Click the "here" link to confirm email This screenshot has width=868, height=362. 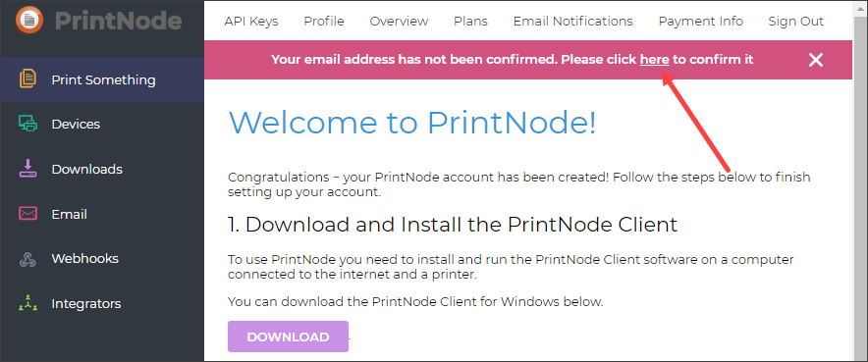pyautogui.click(x=655, y=59)
